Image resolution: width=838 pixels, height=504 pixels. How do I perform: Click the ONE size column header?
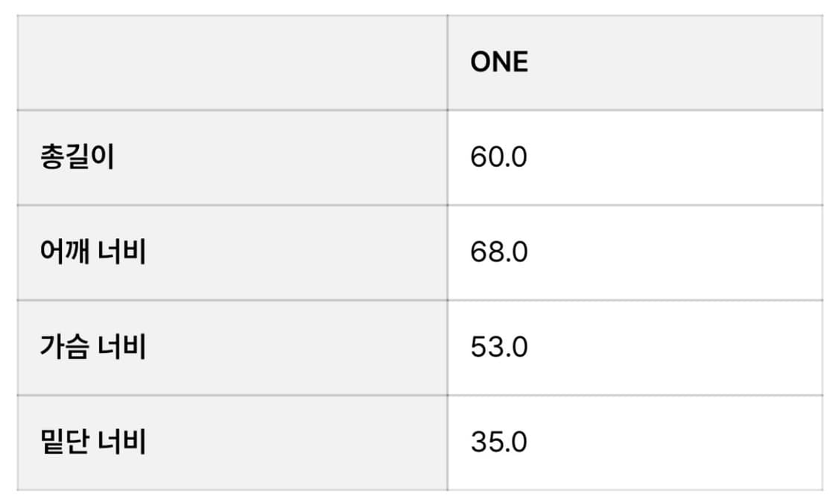[499, 63]
